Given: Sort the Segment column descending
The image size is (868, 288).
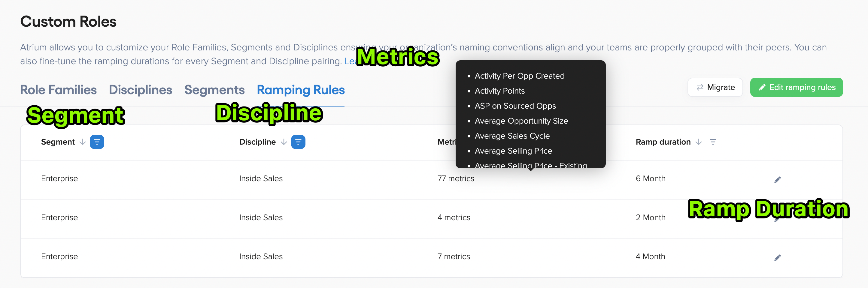Looking at the screenshot, I should tap(83, 142).
